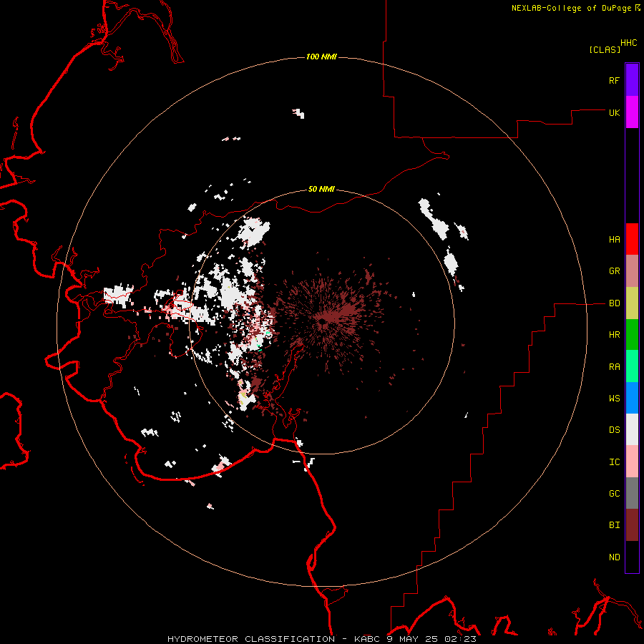Click the BI brown legend swatch
The height and width of the screenshot is (644, 644).
pos(632,525)
